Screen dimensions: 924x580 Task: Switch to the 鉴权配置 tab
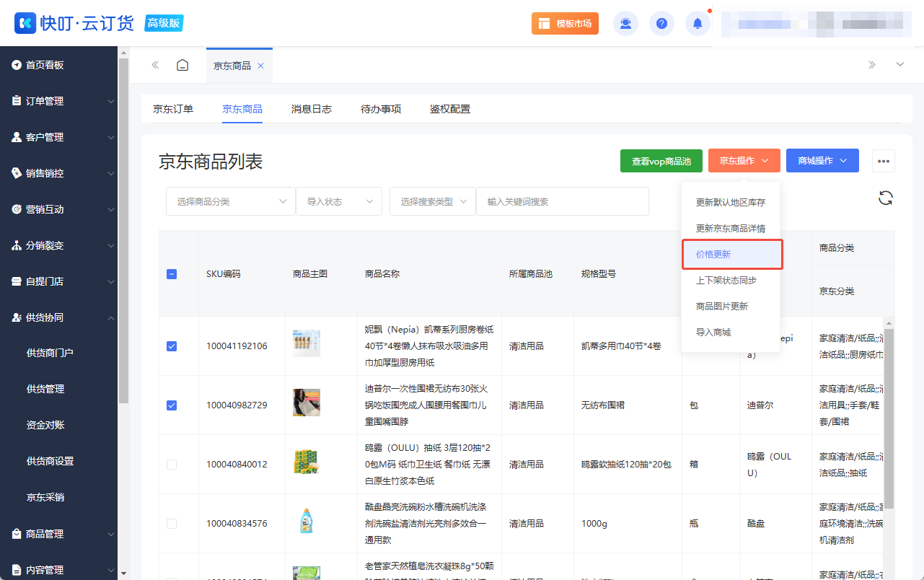(450, 110)
